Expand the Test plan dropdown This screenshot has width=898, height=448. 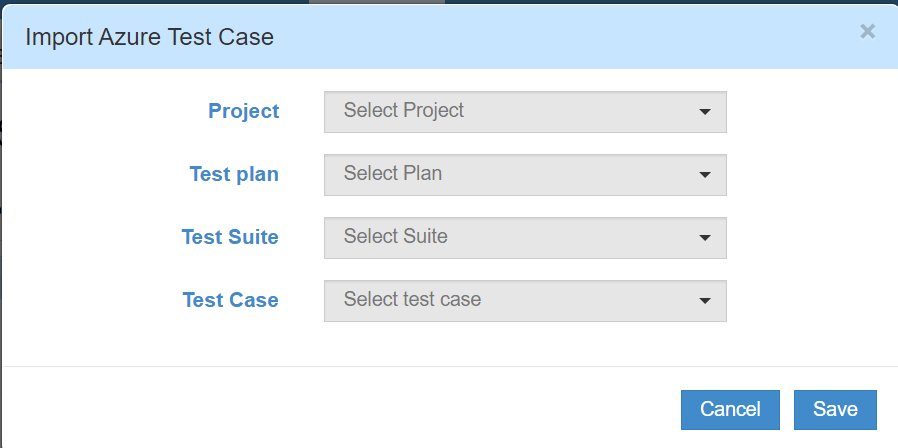pos(525,175)
